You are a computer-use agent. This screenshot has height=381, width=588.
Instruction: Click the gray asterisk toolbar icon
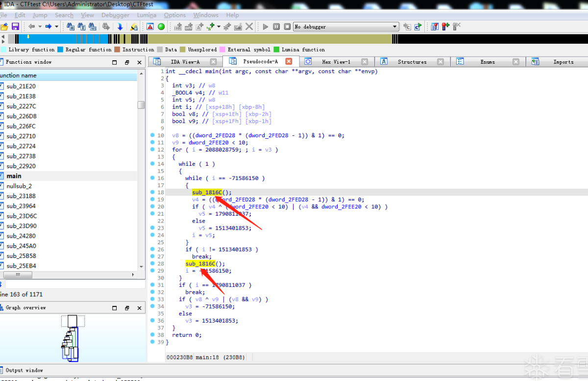[x=227, y=26]
